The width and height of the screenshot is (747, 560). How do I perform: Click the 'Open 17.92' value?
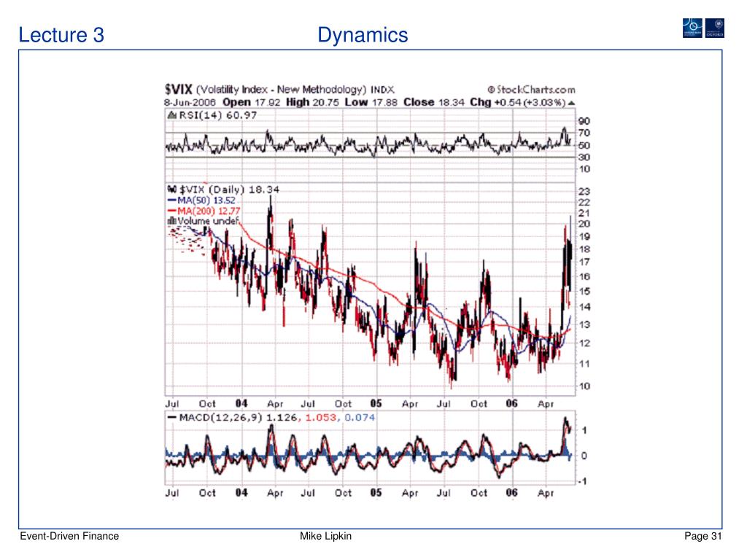coord(251,102)
